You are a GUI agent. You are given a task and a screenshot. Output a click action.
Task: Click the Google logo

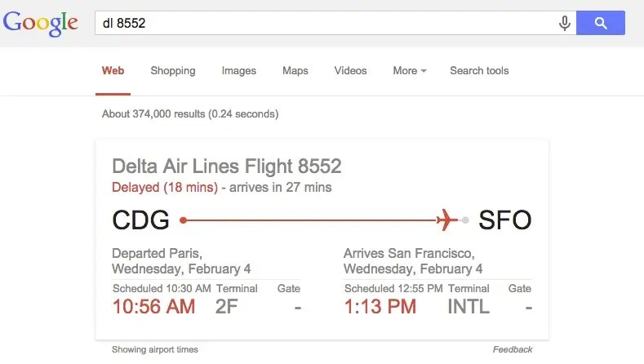[42, 24]
